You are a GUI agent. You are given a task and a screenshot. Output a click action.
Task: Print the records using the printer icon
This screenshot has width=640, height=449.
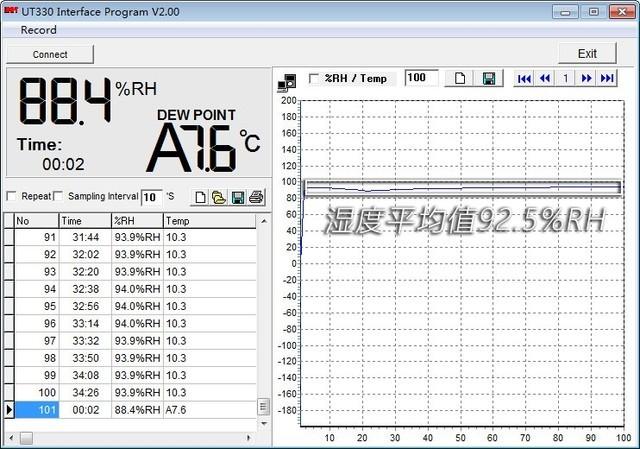(x=256, y=197)
